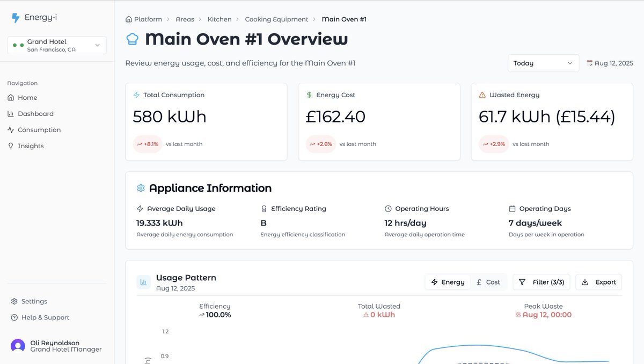
Task: Click the Efficiency Rating B value
Action: tap(264, 223)
